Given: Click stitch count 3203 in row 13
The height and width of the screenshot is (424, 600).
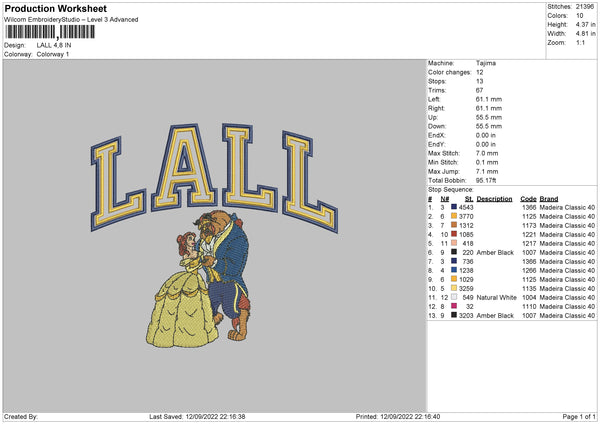Looking at the screenshot, I should tap(466, 315).
